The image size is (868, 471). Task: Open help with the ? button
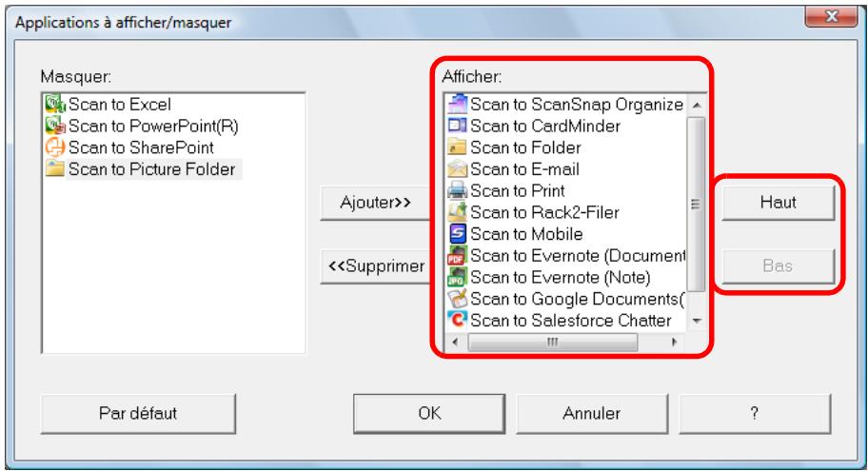pos(754,414)
